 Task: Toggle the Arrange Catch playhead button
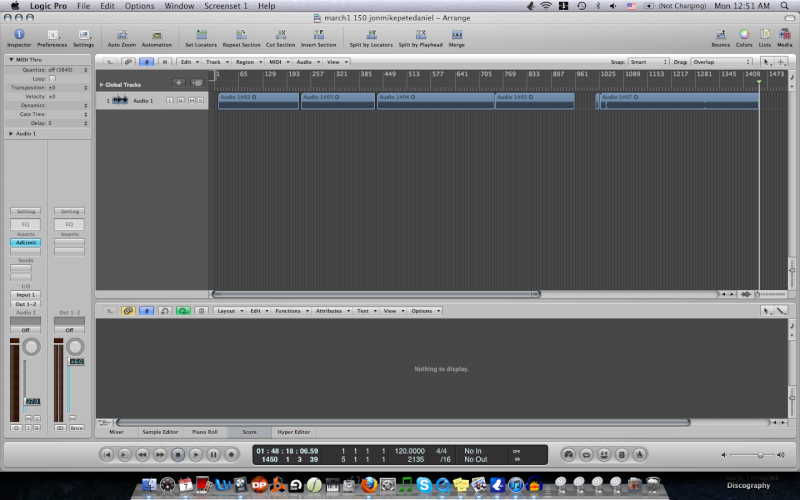coord(146,62)
